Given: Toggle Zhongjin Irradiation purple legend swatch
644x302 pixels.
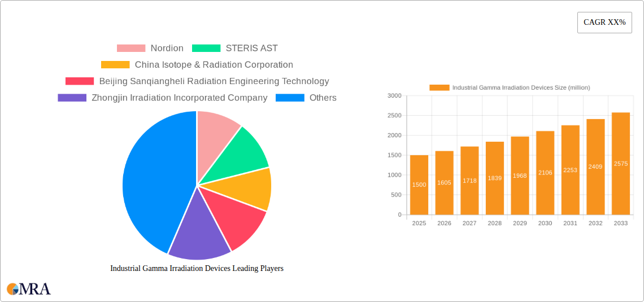Looking at the screenshot, I should coord(72,98).
